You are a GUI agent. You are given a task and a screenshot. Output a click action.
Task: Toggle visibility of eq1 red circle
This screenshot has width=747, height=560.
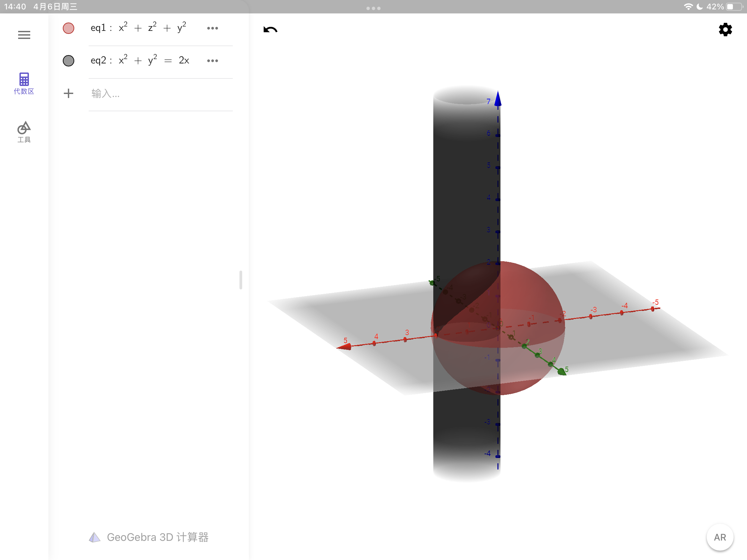pos(69,28)
